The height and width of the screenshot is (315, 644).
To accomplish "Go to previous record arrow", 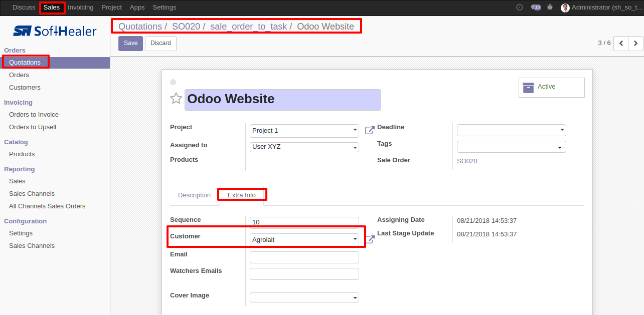I will coord(621,44).
